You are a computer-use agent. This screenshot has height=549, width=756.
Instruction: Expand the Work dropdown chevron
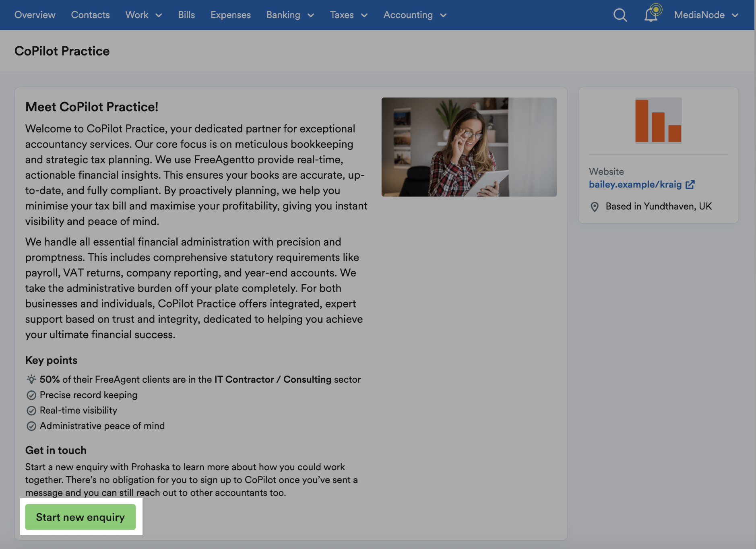click(x=159, y=15)
